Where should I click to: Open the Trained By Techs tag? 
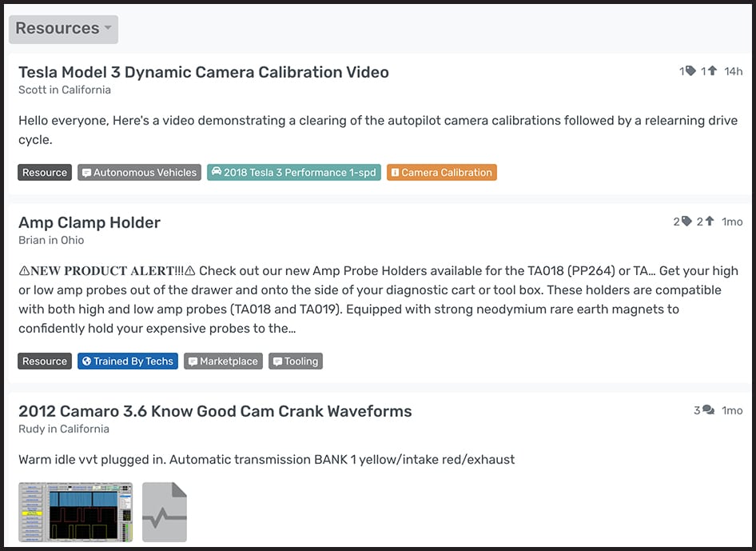click(x=128, y=361)
